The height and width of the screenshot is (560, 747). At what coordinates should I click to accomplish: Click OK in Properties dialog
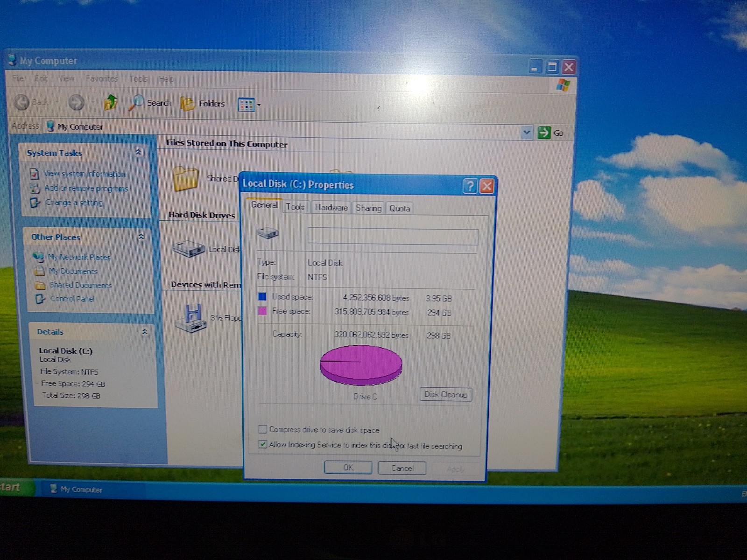pyautogui.click(x=348, y=467)
